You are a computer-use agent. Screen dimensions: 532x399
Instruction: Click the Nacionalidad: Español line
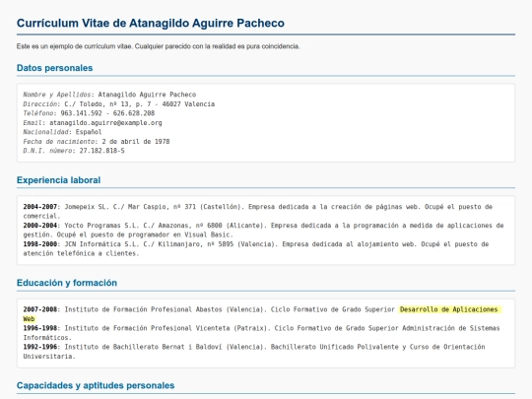click(x=62, y=132)
